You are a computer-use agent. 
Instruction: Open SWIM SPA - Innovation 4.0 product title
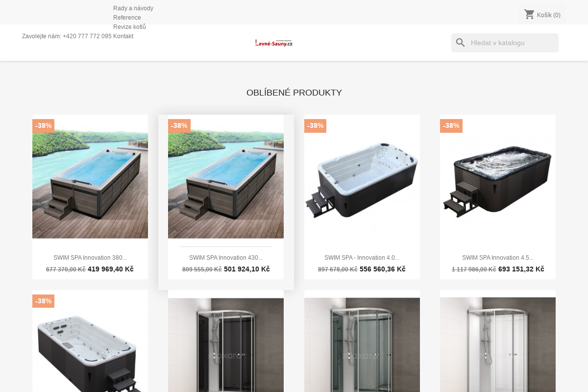[362, 258]
